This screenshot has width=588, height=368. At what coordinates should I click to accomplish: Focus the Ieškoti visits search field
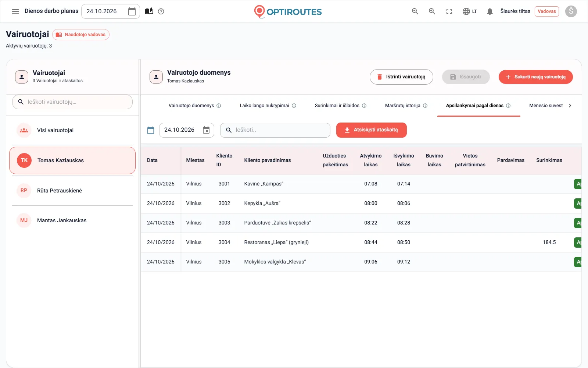coord(275,130)
